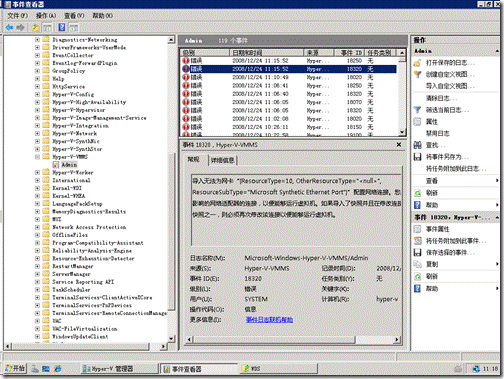This screenshot has width=504, height=379.
Task: Expand the Diagnostics-Networking node
Action: [x=37, y=40]
